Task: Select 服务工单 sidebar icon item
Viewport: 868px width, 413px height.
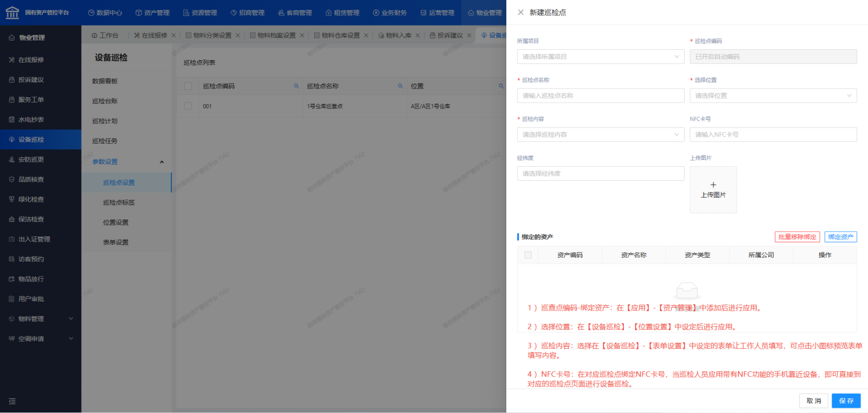Action: 41,100
